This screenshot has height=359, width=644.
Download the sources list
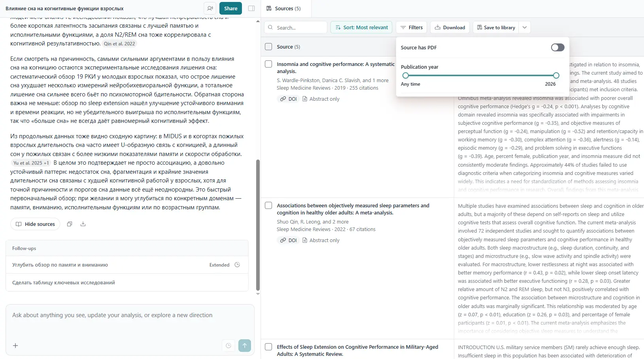450,27
